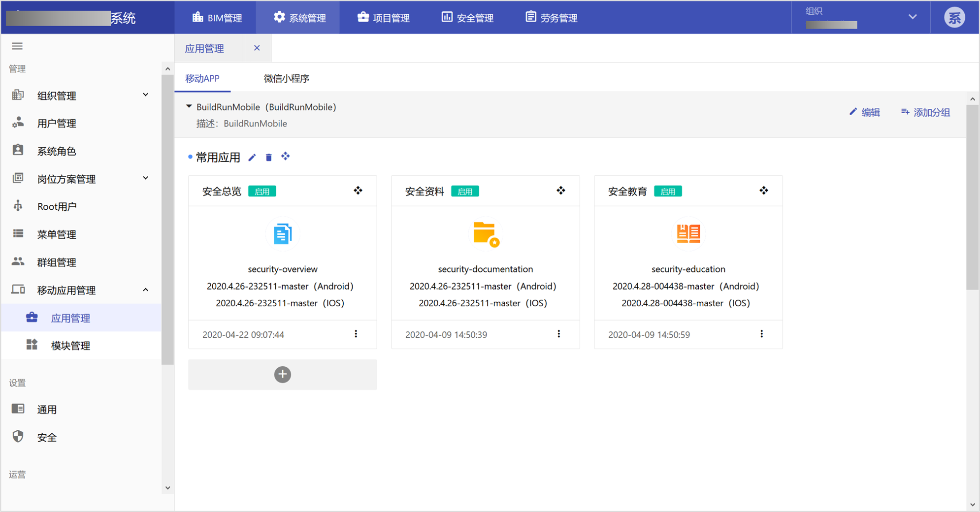This screenshot has height=512, width=980.
Task: Switch to 劳务管理 top menu
Action: click(x=551, y=18)
